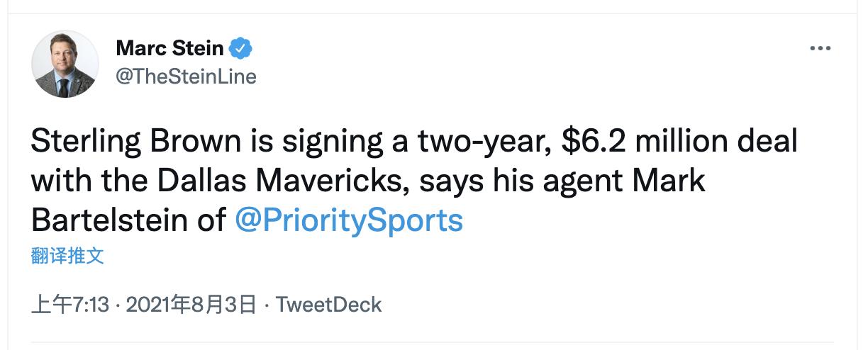868x350 pixels.
Task: Follow the @PrioritySports mention link
Action: [x=348, y=220]
